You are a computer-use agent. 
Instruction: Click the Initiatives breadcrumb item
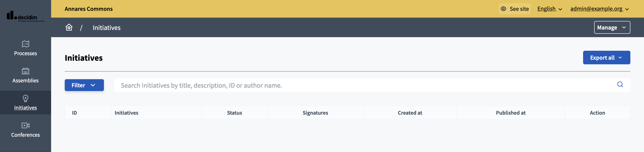[x=106, y=28]
